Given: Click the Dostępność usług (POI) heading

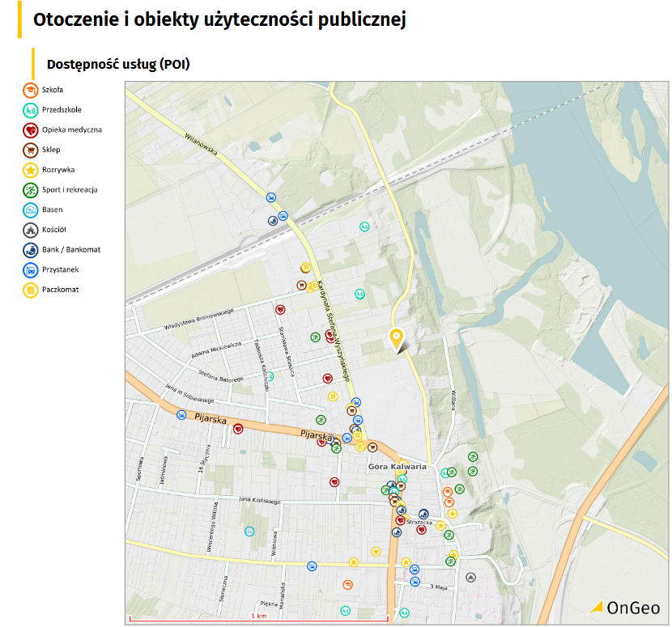Looking at the screenshot, I should 118,64.
